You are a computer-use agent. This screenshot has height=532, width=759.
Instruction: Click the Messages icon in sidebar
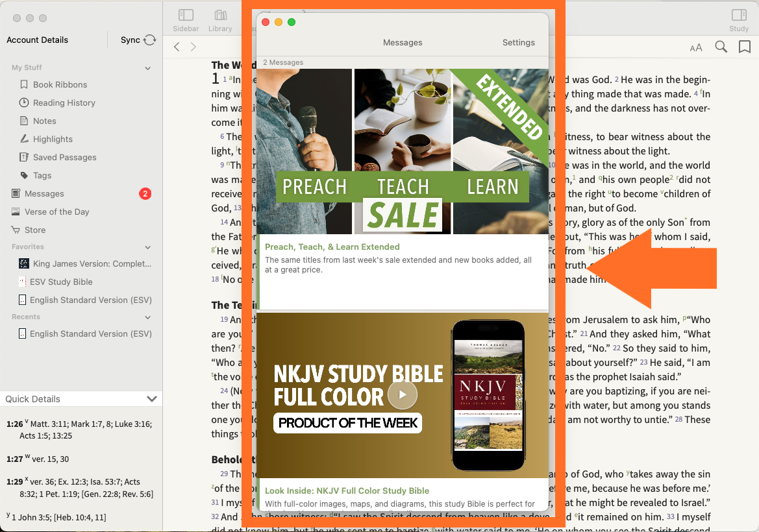(x=16, y=193)
